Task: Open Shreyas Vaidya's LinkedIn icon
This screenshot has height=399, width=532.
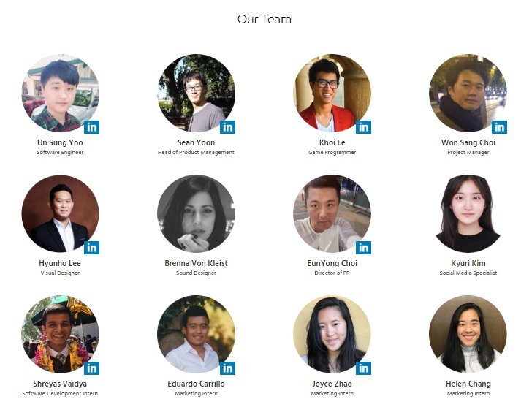Action: [91, 368]
